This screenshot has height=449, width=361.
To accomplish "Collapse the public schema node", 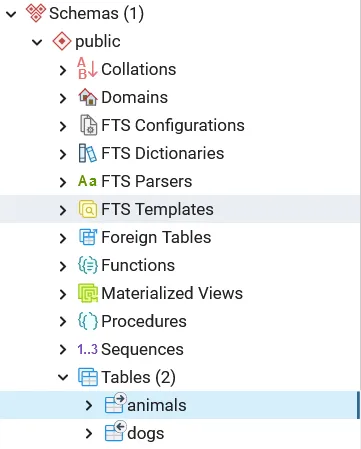I will pos(37,42).
